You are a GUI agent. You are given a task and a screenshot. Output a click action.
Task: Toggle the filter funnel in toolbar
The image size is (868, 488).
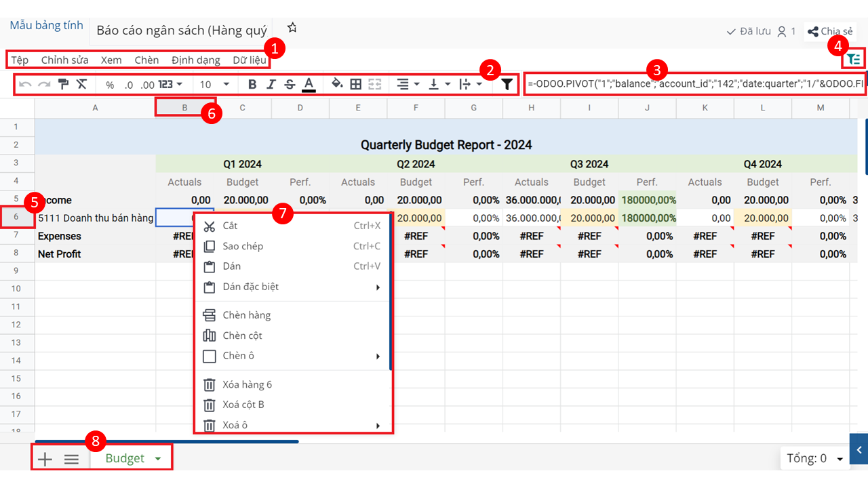click(x=507, y=84)
